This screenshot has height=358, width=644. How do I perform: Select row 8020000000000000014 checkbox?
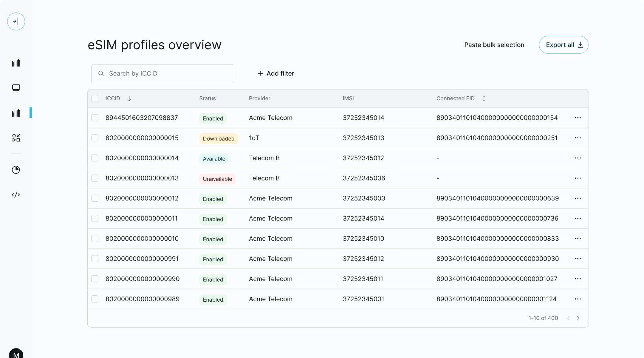95,158
